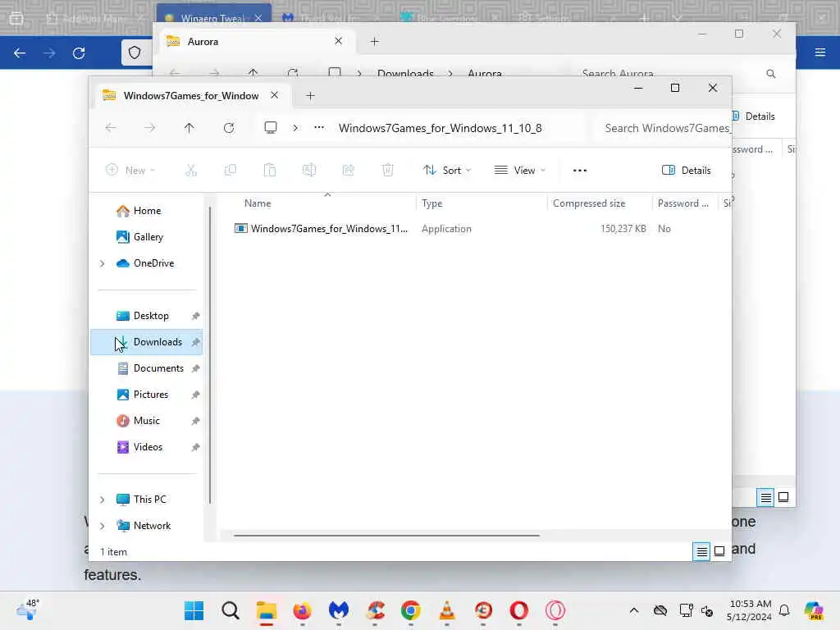Click the shield icon in the browser address bar
The width and height of the screenshot is (840, 630).
[135, 52]
